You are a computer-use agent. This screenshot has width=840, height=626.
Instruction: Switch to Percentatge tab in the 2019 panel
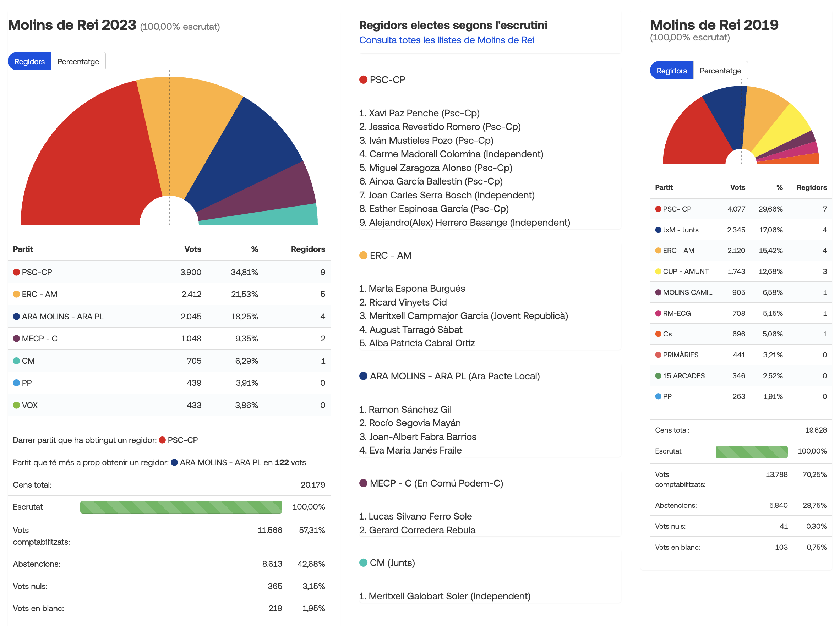pyautogui.click(x=720, y=71)
